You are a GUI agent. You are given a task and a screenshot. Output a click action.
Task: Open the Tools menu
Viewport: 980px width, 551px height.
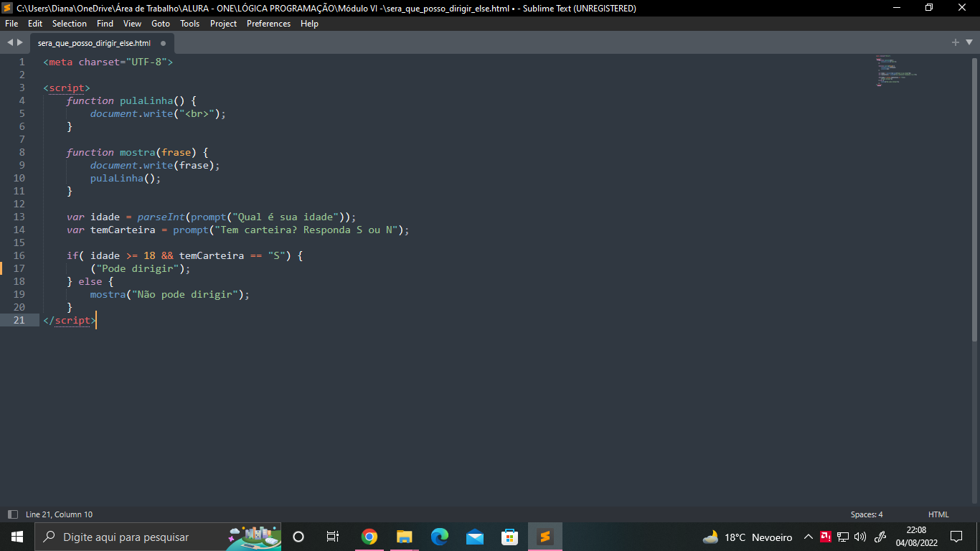click(190, 24)
